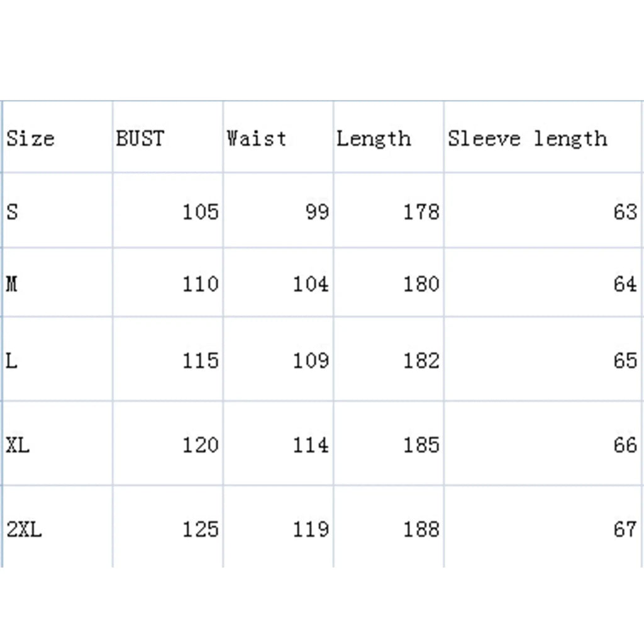The width and height of the screenshot is (644, 644).
Task: Select sleeve length value 67
Action: pyautogui.click(x=625, y=530)
